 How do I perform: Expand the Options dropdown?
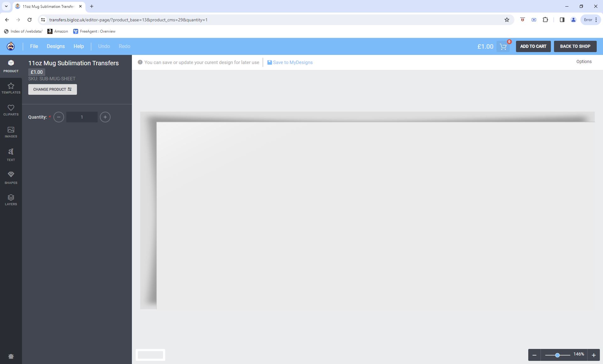coord(584,62)
